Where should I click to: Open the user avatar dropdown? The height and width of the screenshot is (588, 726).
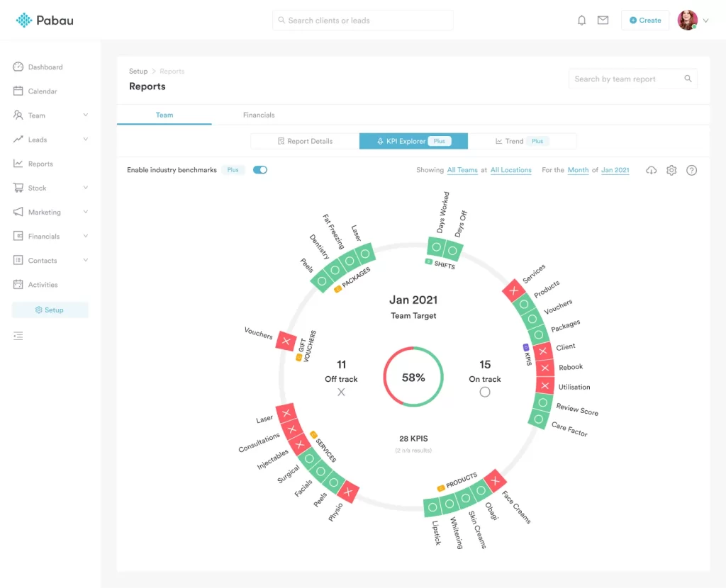click(x=693, y=21)
